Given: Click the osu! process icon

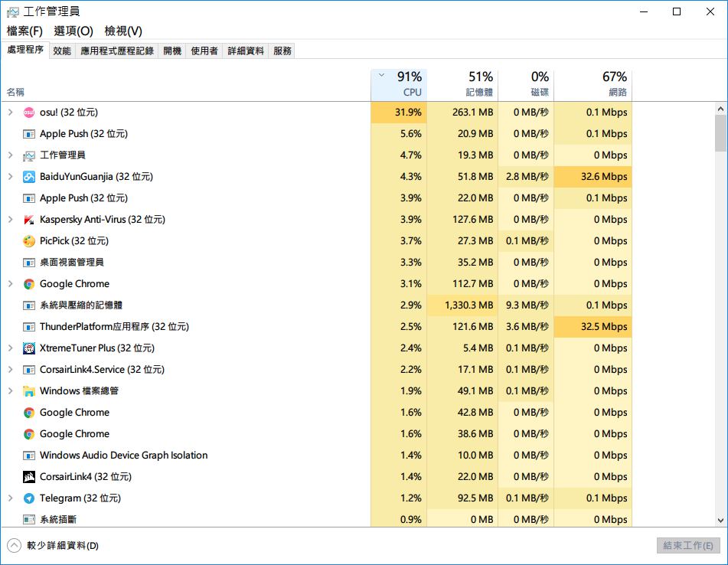Looking at the screenshot, I should [29, 113].
